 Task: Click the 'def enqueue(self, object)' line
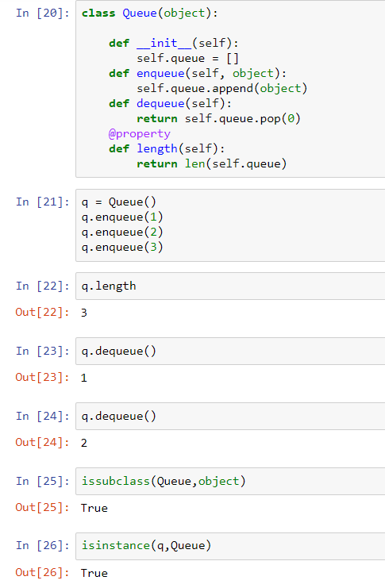pyautogui.click(x=198, y=74)
